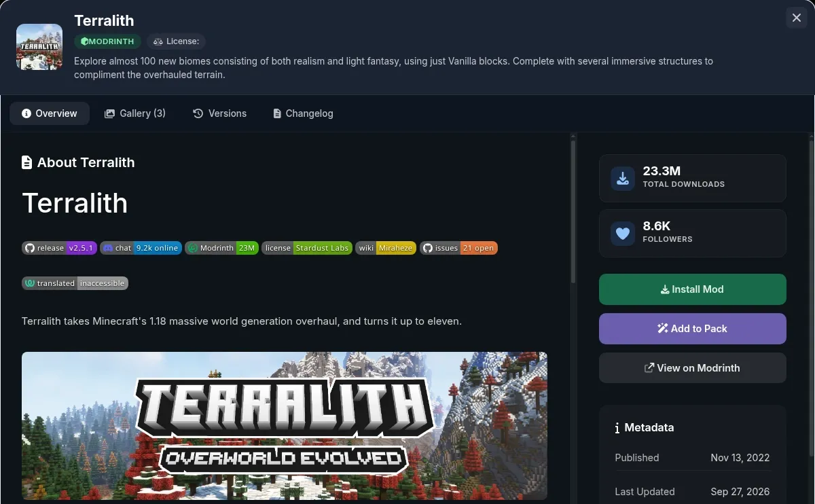Viewport: 815px width, 504px height.
Task: Click the View on Modrinth button
Action: (693, 368)
